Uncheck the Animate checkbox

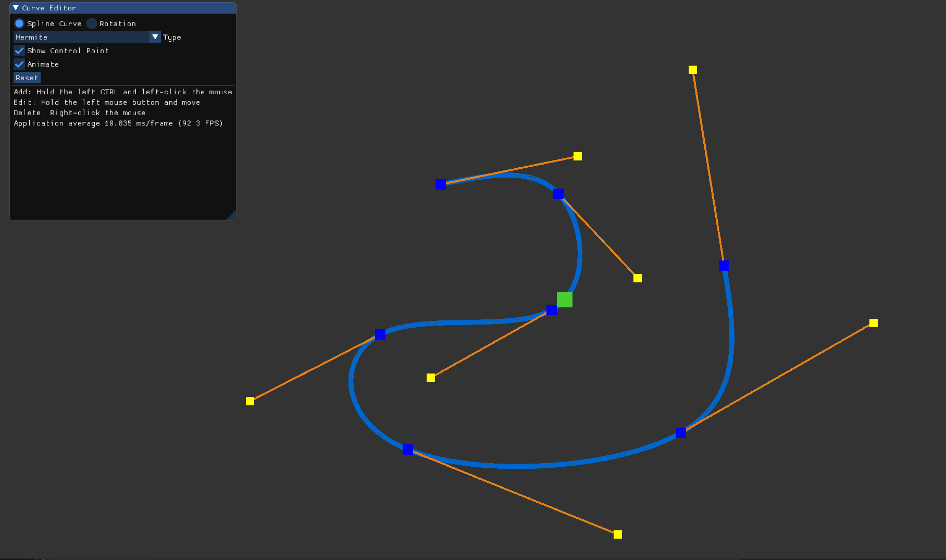19,64
